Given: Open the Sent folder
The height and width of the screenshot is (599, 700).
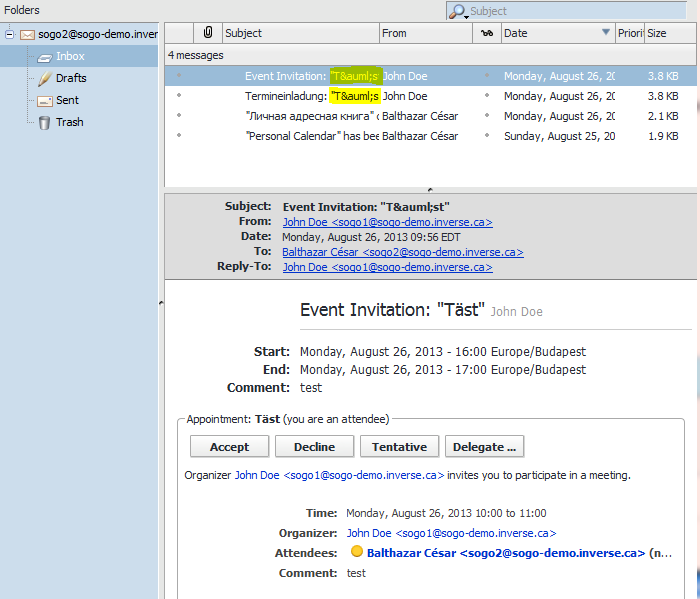Looking at the screenshot, I should coord(67,100).
